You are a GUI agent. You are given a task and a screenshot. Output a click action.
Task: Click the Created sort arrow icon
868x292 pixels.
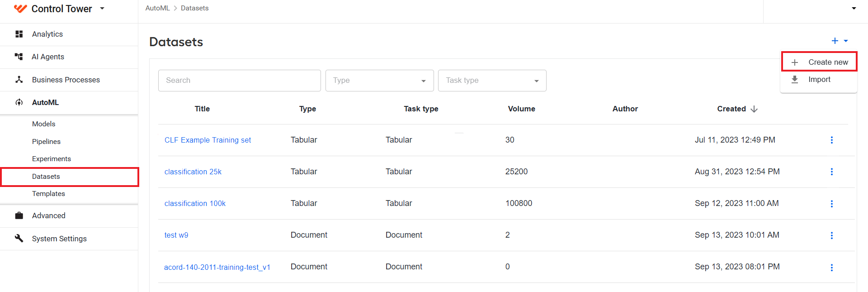tap(754, 109)
